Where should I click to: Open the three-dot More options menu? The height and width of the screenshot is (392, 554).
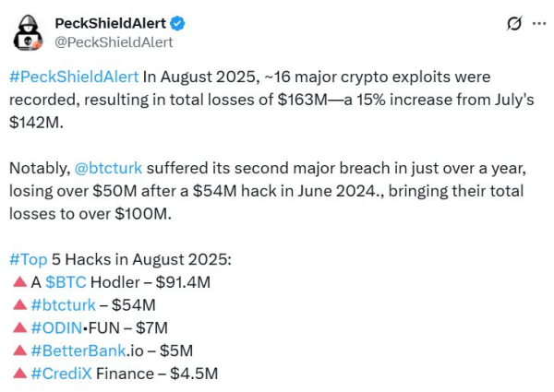[539, 25]
